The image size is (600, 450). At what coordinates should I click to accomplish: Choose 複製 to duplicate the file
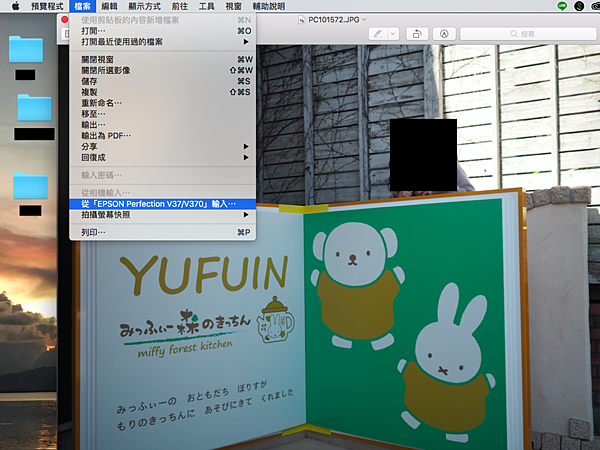[x=163, y=92]
